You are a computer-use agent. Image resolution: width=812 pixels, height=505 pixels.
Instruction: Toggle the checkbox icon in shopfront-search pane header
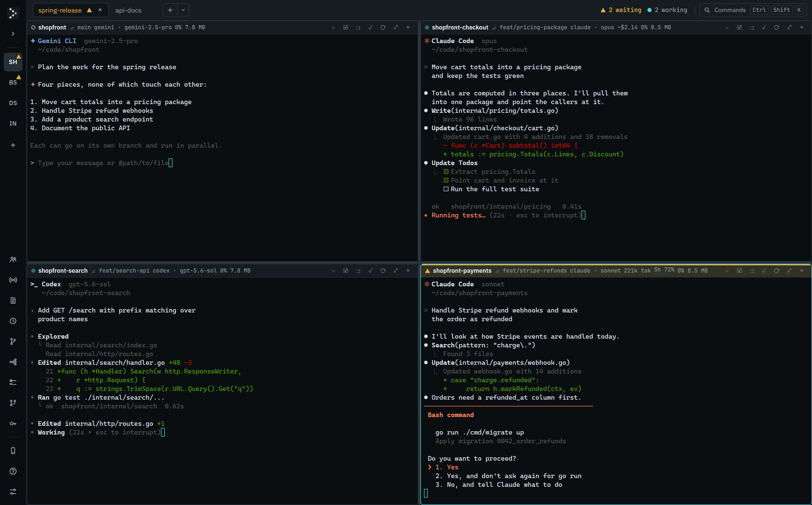coord(346,270)
